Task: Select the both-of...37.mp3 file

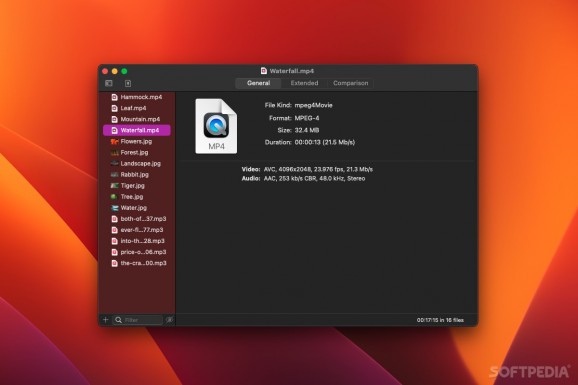Action: coord(137,219)
